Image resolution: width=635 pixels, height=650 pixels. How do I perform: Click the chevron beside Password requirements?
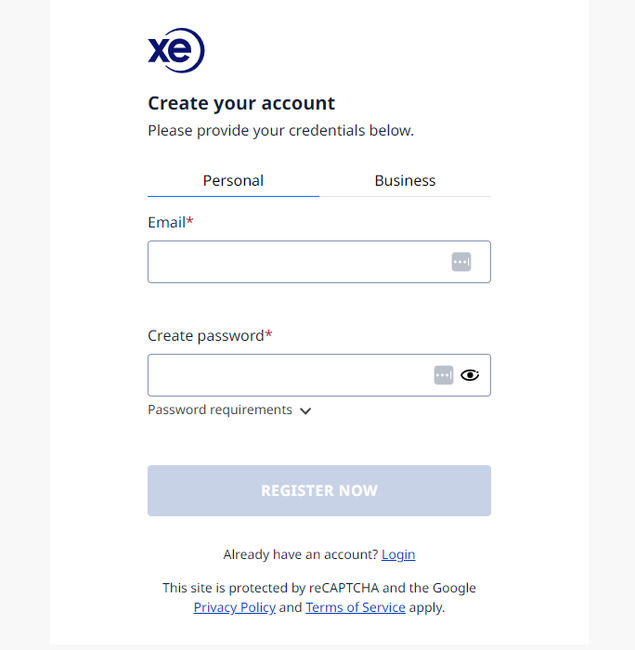tap(305, 411)
